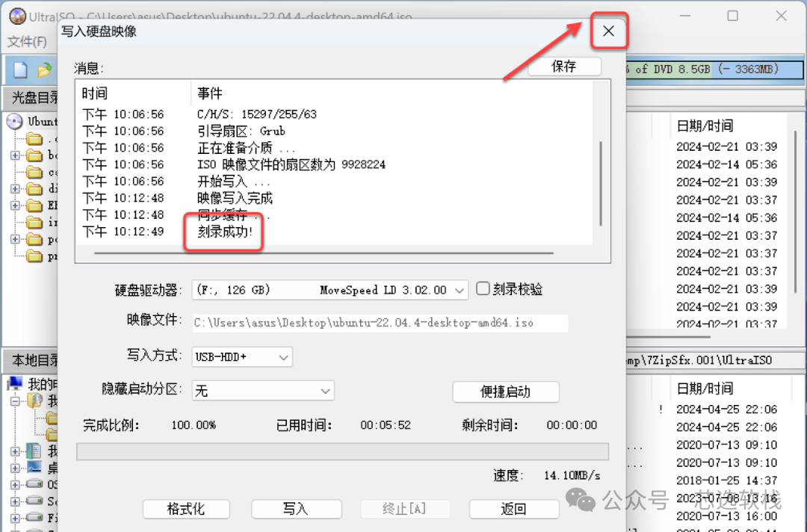Click the 保存 button
807x532 pixels.
click(x=564, y=66)
